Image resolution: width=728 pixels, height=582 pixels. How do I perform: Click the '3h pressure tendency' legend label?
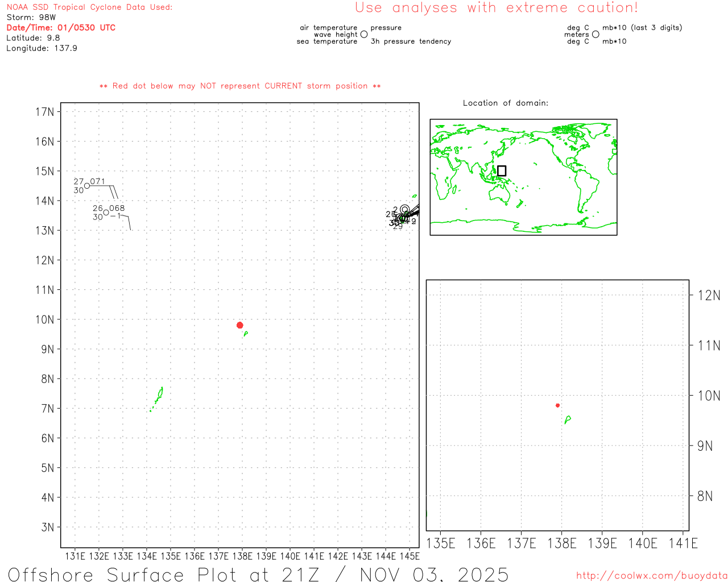411,41
